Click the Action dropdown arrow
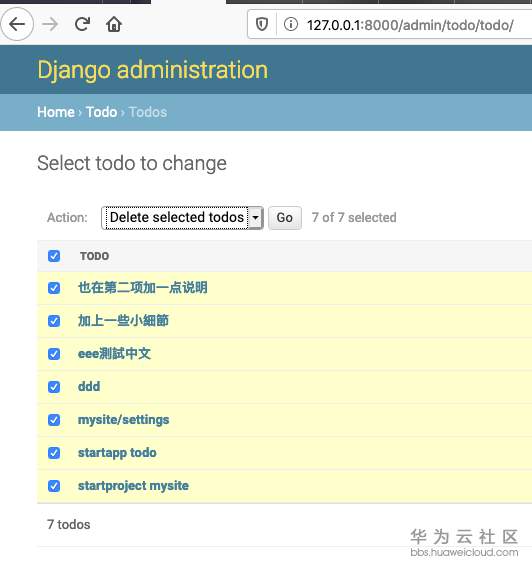532x567 pixels. tap(256, 218)
